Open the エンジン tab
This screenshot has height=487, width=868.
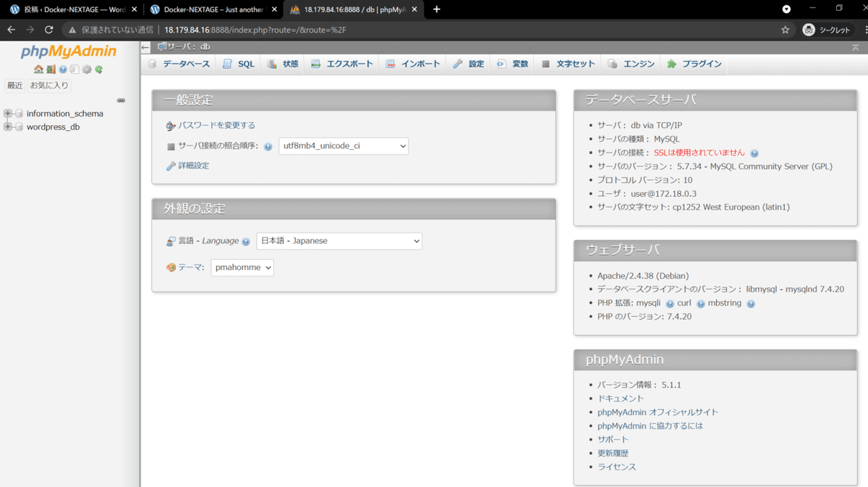point(631,64)
